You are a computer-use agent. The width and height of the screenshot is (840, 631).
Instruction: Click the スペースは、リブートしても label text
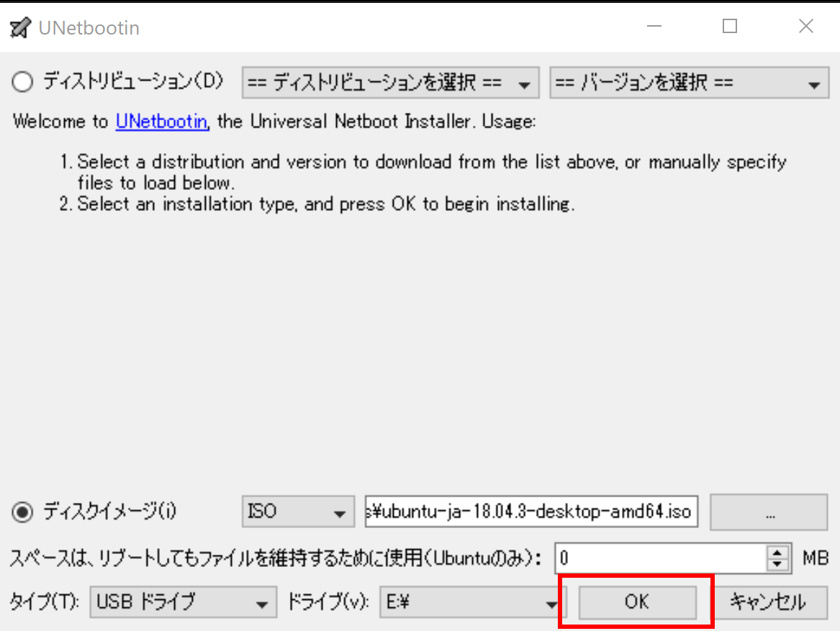[x=275, y=558]
